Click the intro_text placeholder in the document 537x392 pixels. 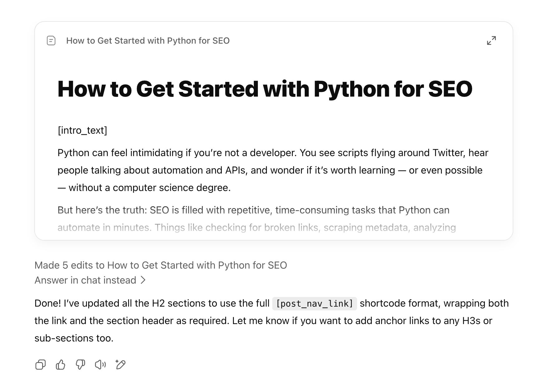(82, 131)
